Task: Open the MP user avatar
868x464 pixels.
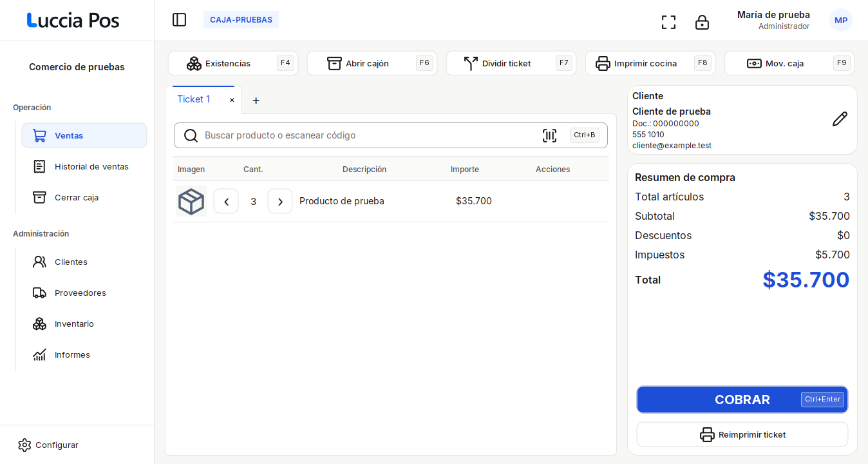Action: (x=841, y=20)
